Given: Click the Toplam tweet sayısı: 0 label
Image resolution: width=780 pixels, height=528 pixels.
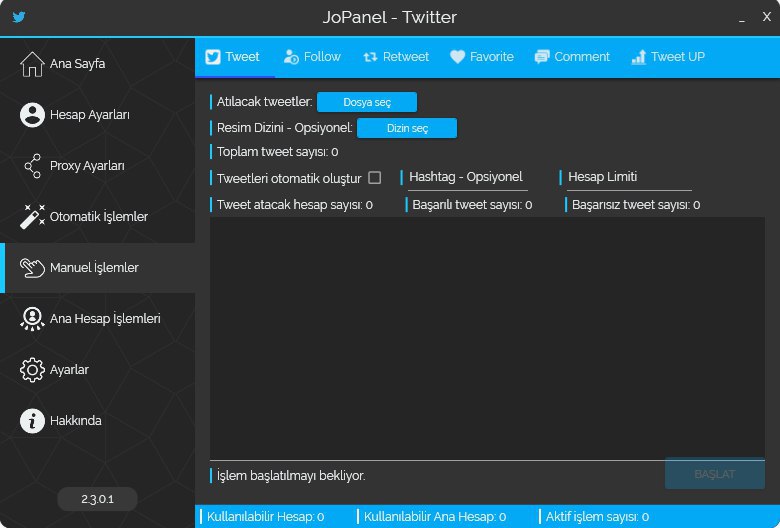Looking at the screenshot, I should click(x=278, y=152).
